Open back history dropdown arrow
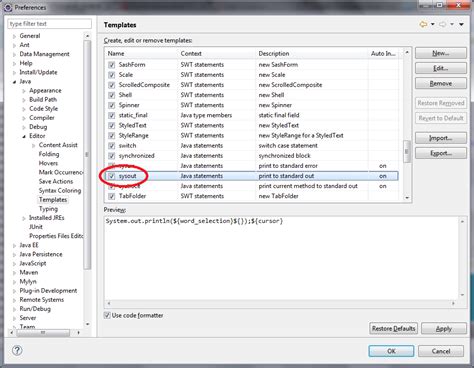 (x=433, y=24)
